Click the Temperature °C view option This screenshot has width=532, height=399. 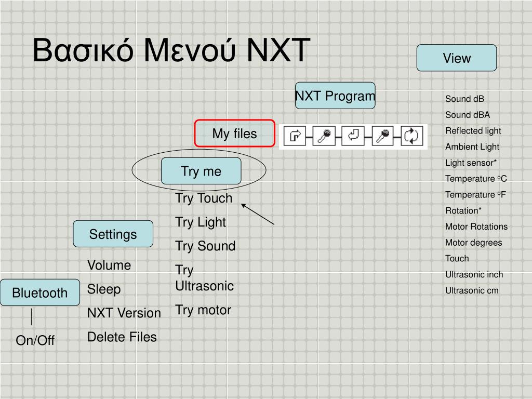click(476, 179)
